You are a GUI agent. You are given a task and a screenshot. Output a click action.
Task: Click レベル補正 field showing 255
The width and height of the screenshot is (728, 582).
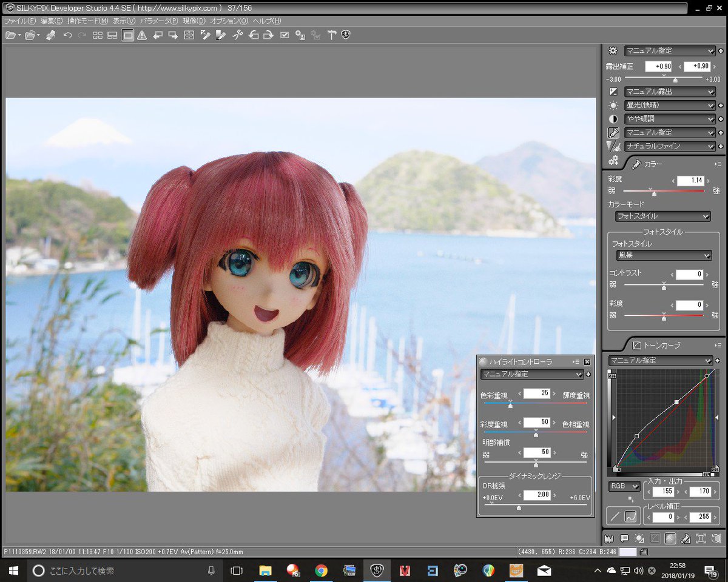pos(700,517)
